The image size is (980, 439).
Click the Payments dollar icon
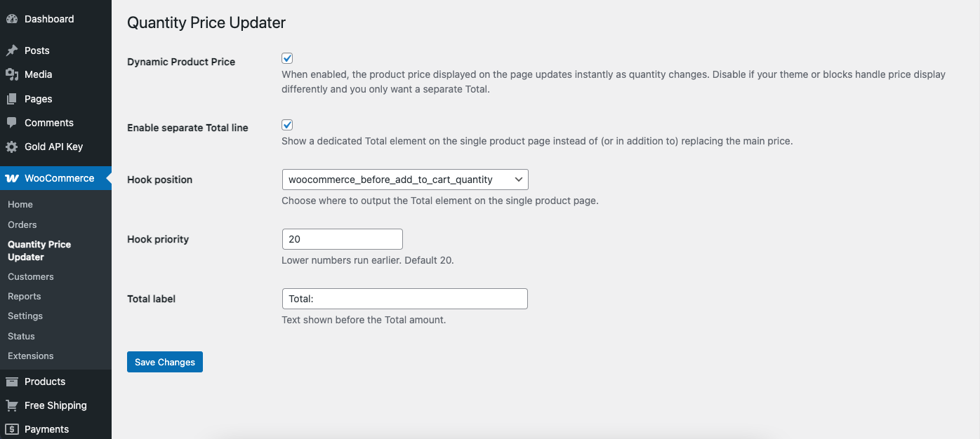tap(12, 429)
